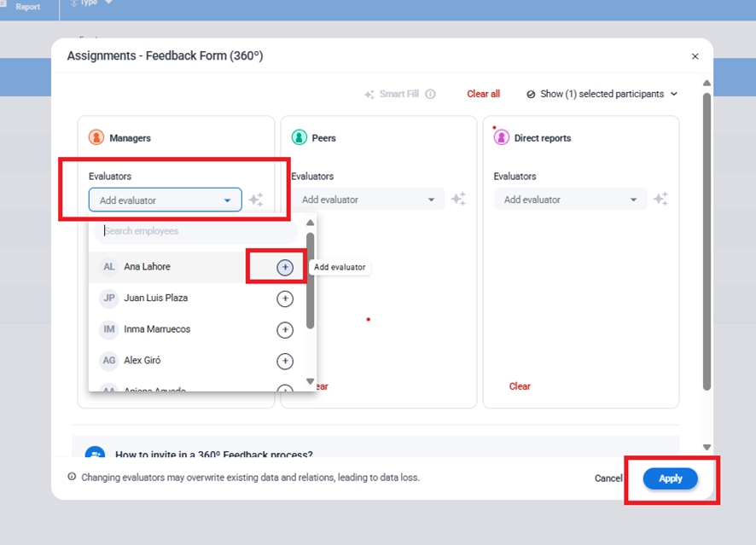Click Cancel to discard changes
The width and height of the screenshot is (756, 545).
click(608, 478)
